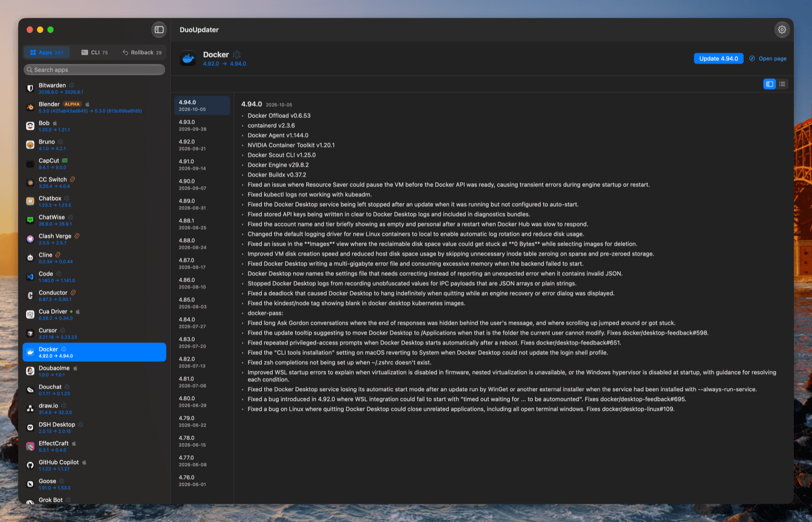Select the DSH Desktop app icon
The height and width of the screenshot is (522, 812).
tap(30, 427)
